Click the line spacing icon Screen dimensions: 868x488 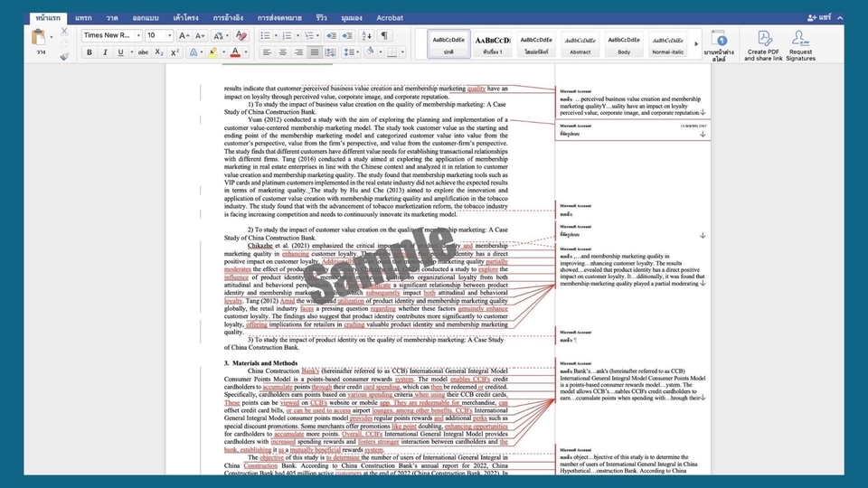coord(348,52)
